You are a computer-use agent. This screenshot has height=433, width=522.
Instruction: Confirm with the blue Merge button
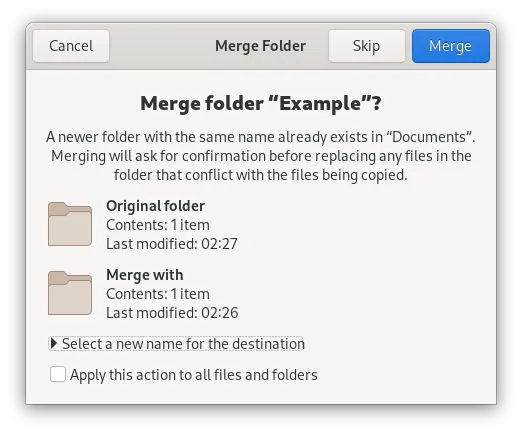[x=451, y=46]
